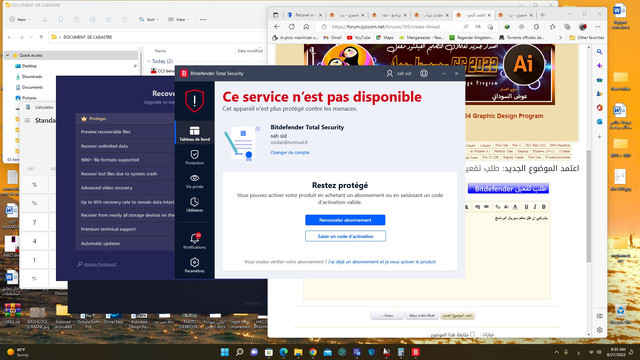Open Edge collections icon
This screenshot has height=360, width=640.
(567, 27)
